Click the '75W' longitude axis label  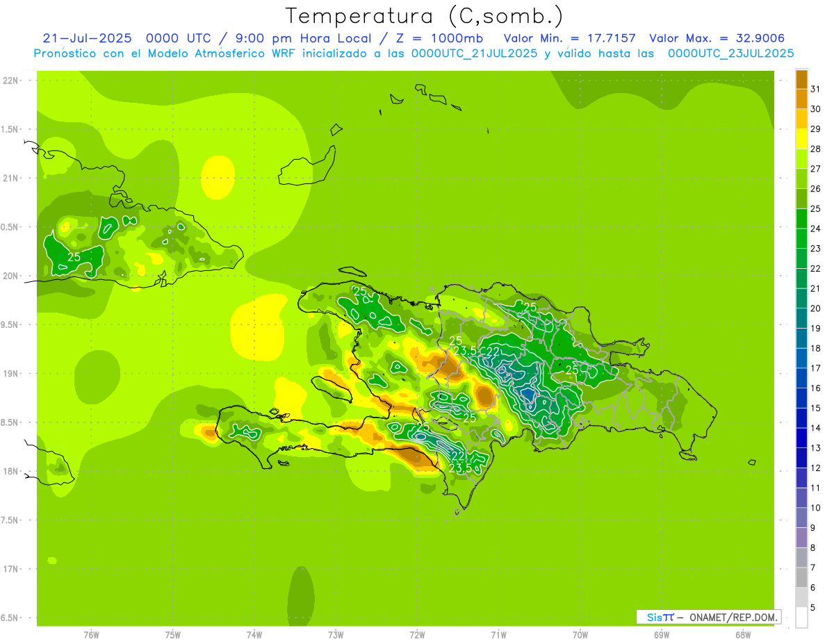pyautogui.click(x=173, y=635)
